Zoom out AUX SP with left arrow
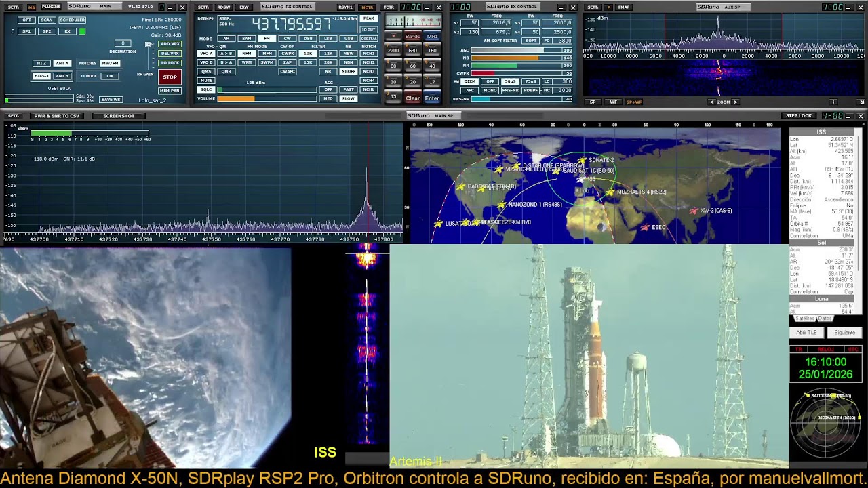Viewport: 868px width, 488px height. pos(711,102)
